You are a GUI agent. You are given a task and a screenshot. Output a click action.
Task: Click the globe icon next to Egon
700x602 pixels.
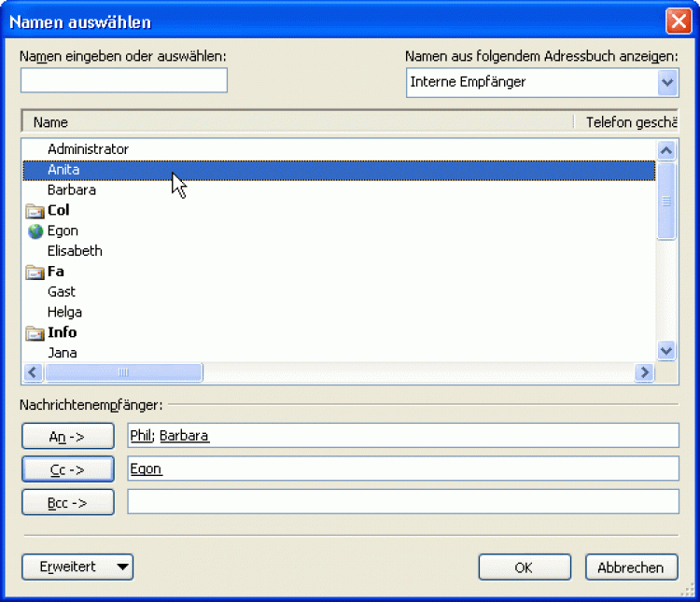click(x=35, y=231)
